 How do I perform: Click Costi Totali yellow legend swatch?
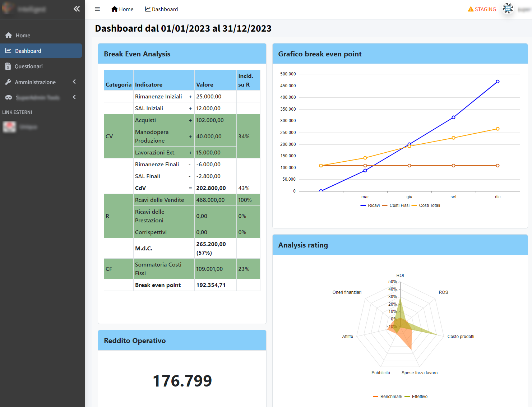tap(414, 205)
